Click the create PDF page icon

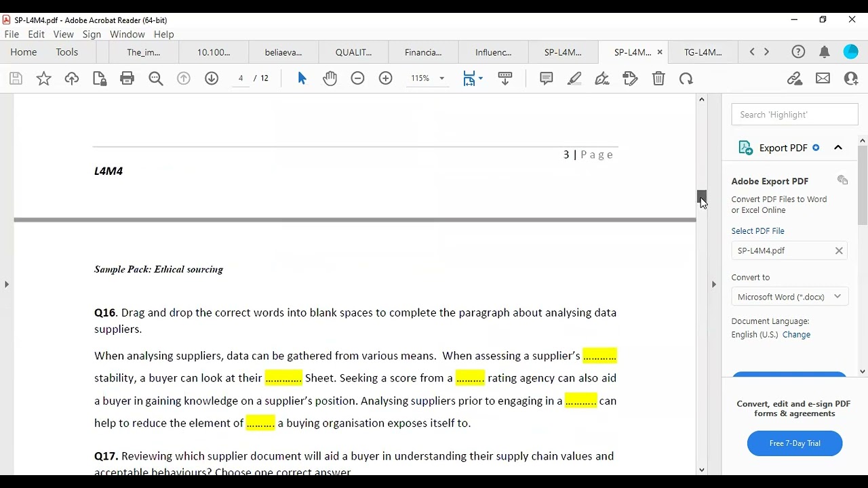(x=100, y=79)
